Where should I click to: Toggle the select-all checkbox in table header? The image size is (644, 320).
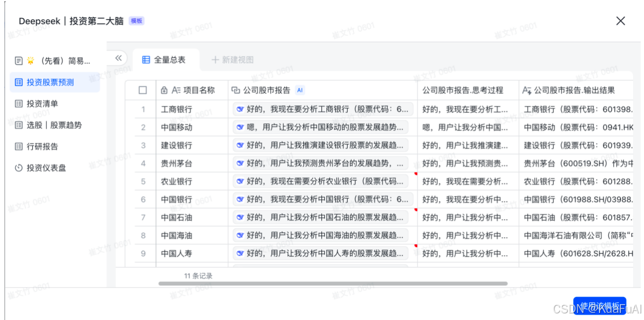[143, 90]
